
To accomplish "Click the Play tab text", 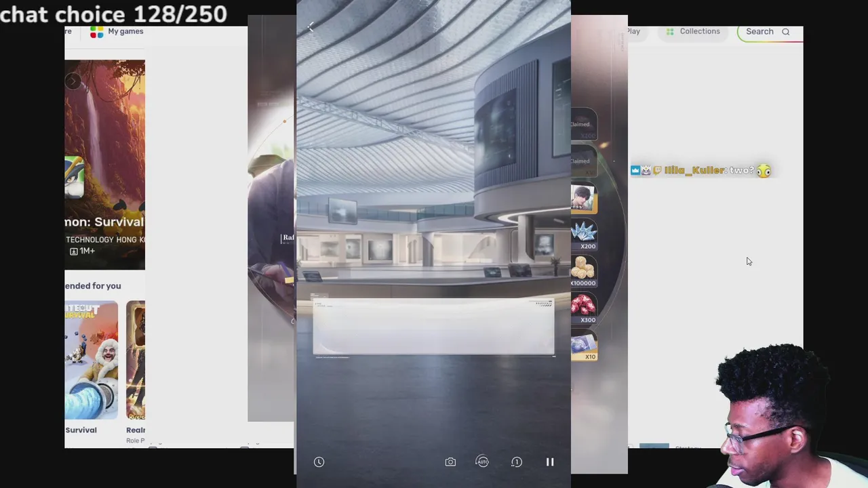I will [634, 32].
